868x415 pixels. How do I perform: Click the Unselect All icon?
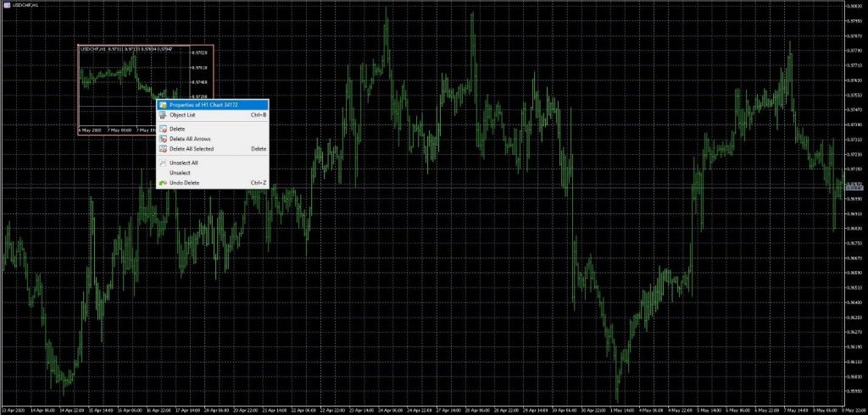(x=163, y=163)
